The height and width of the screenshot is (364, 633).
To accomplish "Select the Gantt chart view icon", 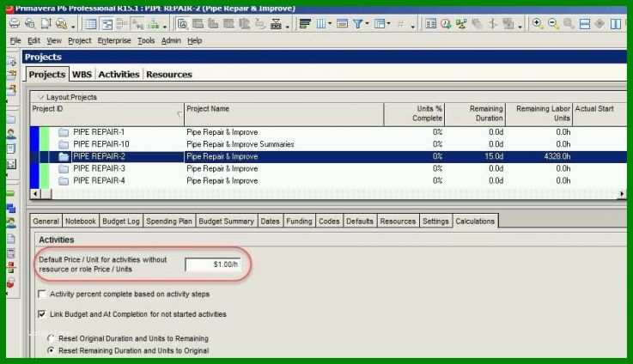I will [x=107, y=24].
